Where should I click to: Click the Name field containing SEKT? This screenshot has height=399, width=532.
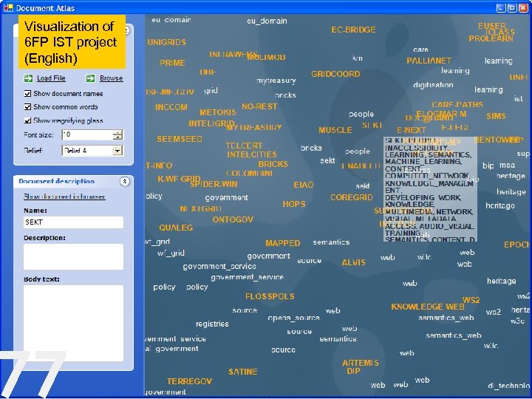73,222
